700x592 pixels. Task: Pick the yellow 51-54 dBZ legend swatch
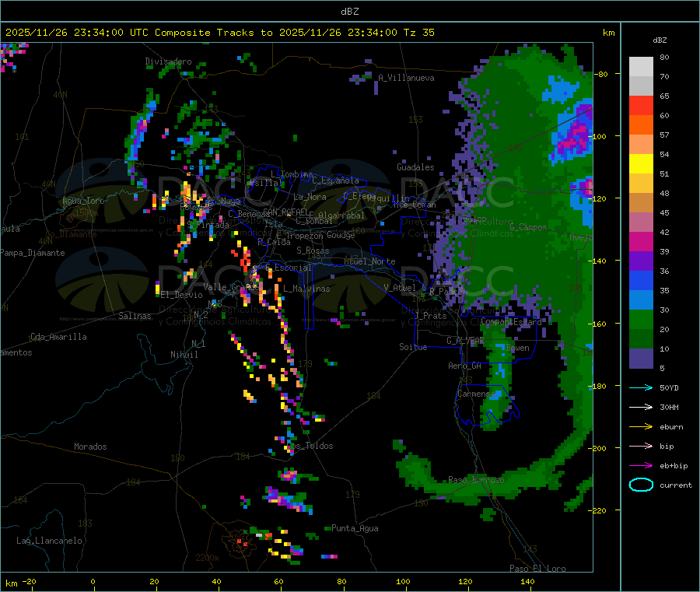[x=641, y=164]
